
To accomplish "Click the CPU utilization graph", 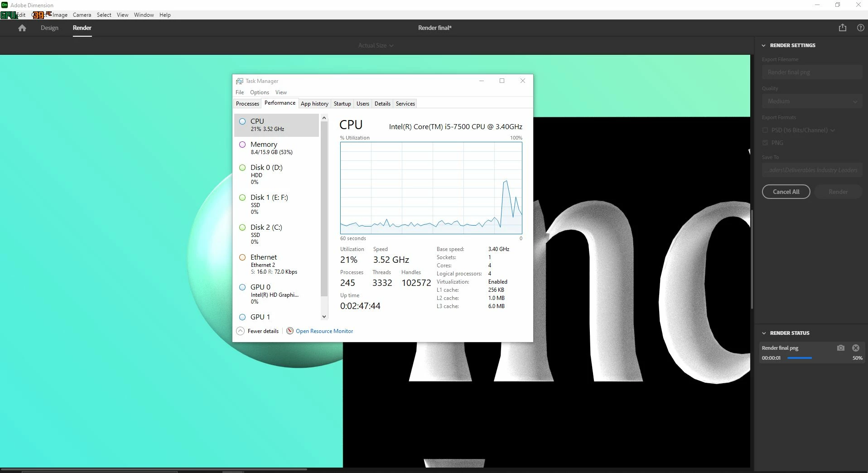I will point(431,188).
